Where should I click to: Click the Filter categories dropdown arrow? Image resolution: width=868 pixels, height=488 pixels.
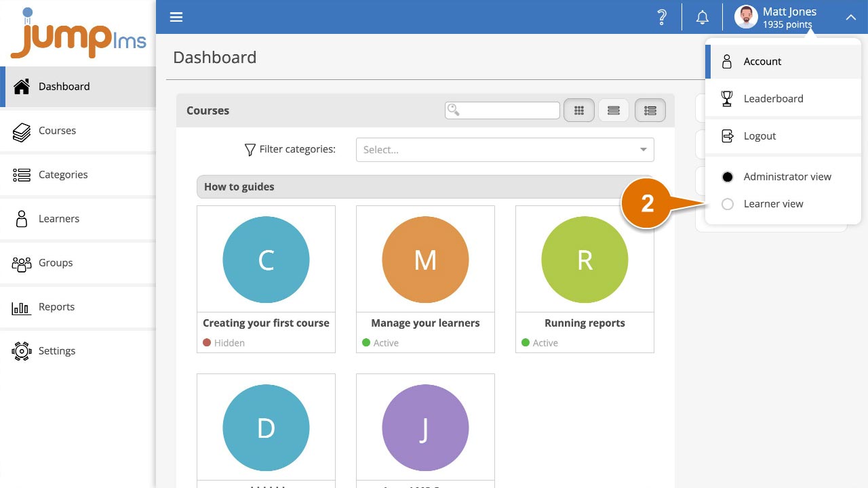coord(644,150)
